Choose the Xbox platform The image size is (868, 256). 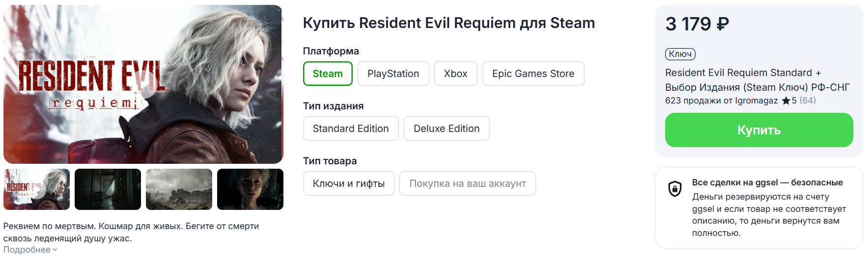pyautogui.click(x=455, y=74)
